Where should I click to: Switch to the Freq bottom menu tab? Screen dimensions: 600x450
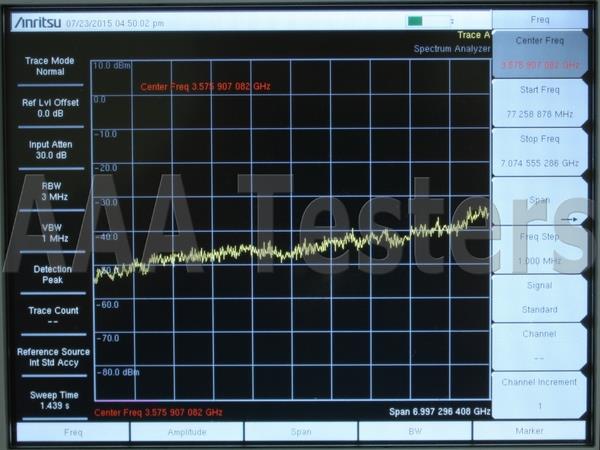click(73, 432)
